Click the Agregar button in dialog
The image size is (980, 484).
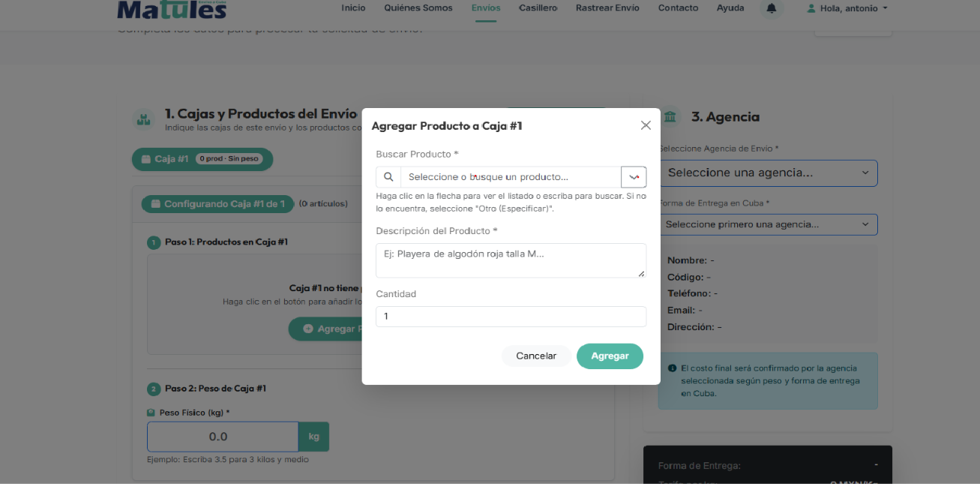pos(610,356)
